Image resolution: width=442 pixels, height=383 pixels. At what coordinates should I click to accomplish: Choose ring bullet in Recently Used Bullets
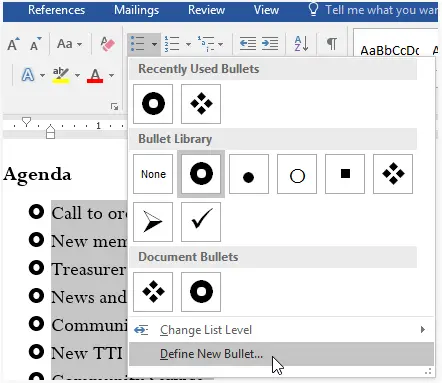[153, 104]
